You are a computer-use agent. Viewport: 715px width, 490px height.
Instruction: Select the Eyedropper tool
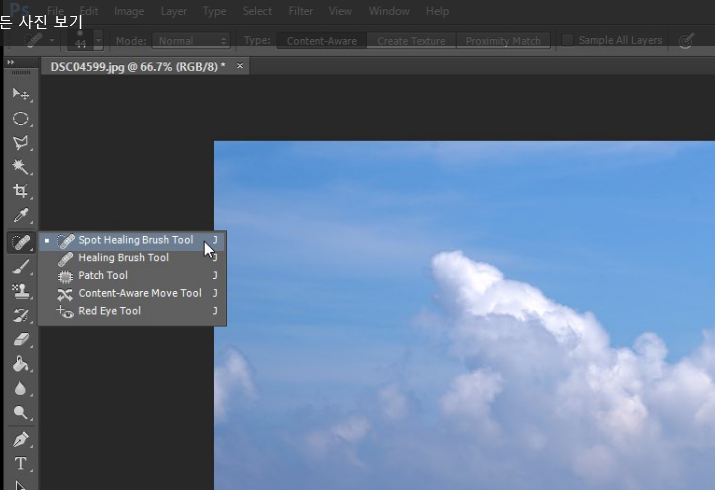click(21, 215)
